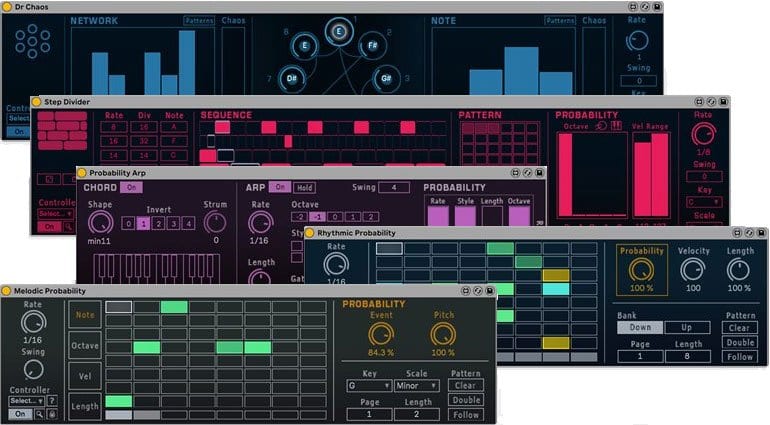This screenshot has width=770, height=425.
Task: Click the piano keyboard in Probability Arp
Action: pos(157,268)
